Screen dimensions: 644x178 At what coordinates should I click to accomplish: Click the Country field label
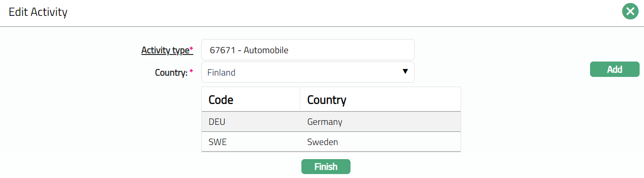(x=171, y=73)
